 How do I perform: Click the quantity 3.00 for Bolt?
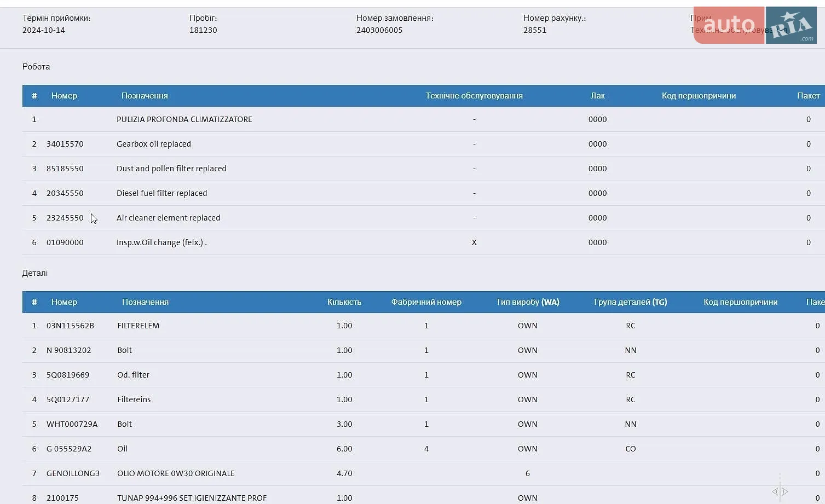[x=344, y=424]
